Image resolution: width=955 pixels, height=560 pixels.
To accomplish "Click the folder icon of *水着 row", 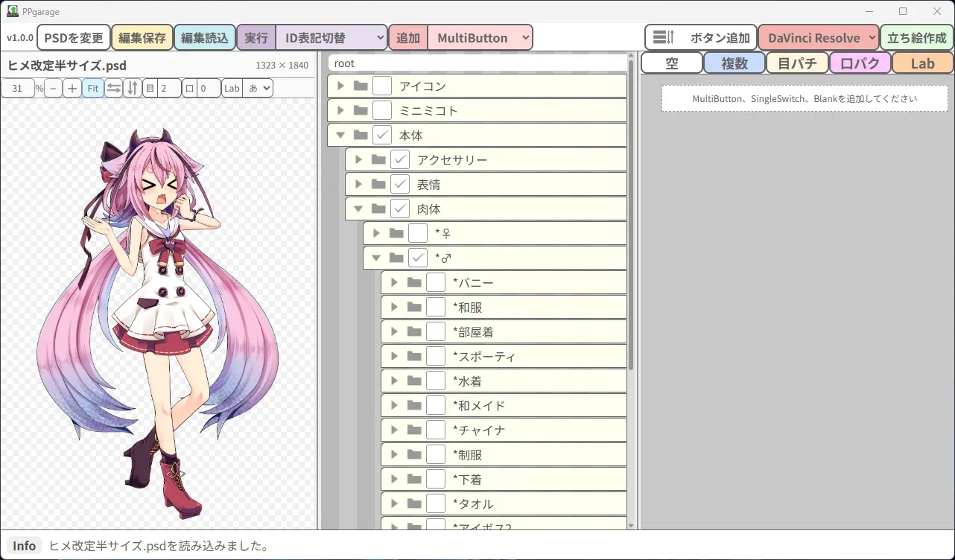I will [415, 381].
